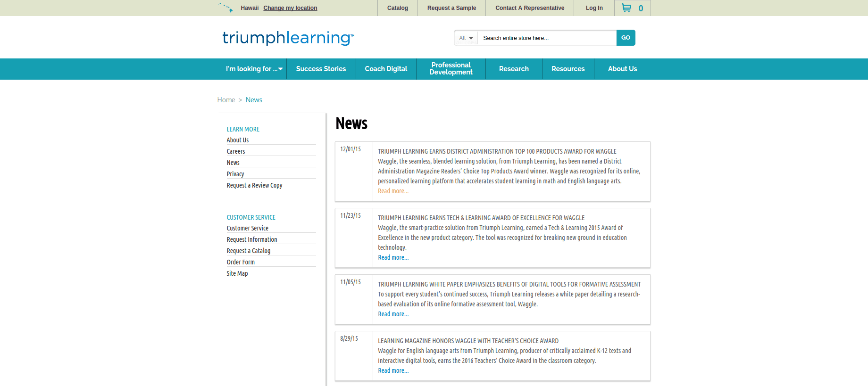Image resolution: width=868 pixels, height=386 pixels.
Task: Open the Catalog link in top bar
Action: pos(397,8)
